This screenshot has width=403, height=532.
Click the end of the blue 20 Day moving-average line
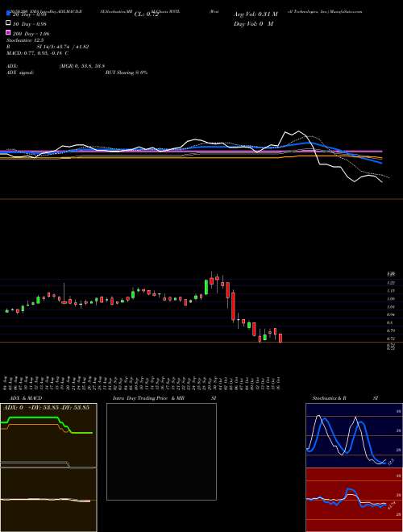[382, 163]
